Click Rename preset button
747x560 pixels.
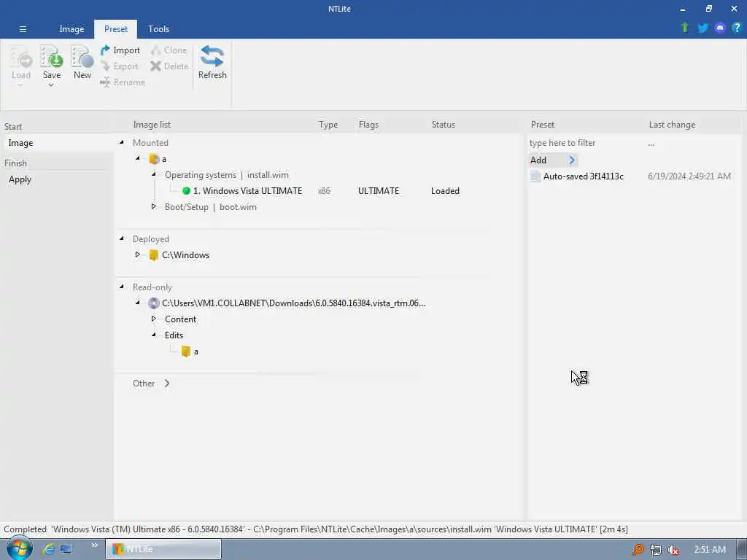click(x=123, y=82)
